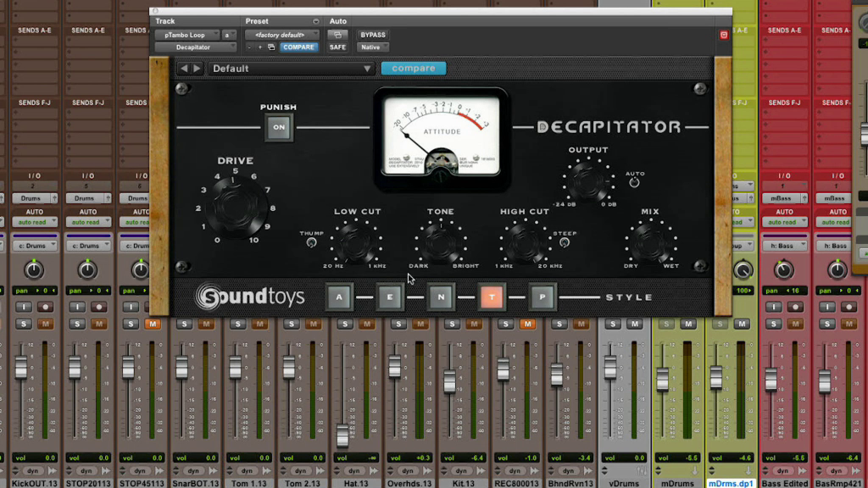Unmute the STOP45113 track
The height and width of the screenshot is (488, 868).
click(153, 324)
